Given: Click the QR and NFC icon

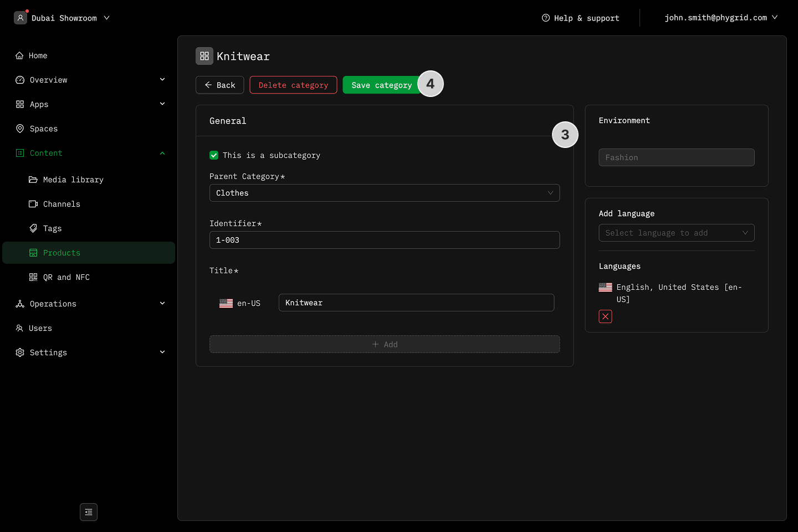Looking at the screenshot, I should point(33,277).
